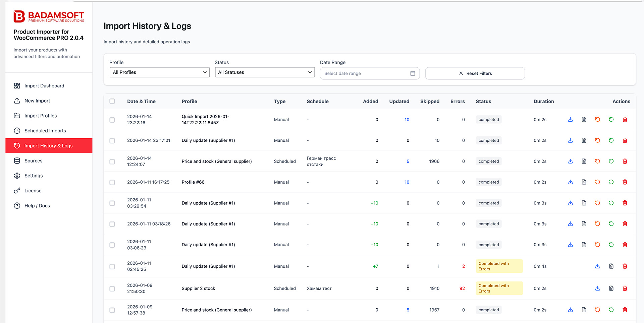The height and width of the screenshot is (323, 644).
Task: Open the Import Dashboard sidebar item
Action: click(44, 85)
